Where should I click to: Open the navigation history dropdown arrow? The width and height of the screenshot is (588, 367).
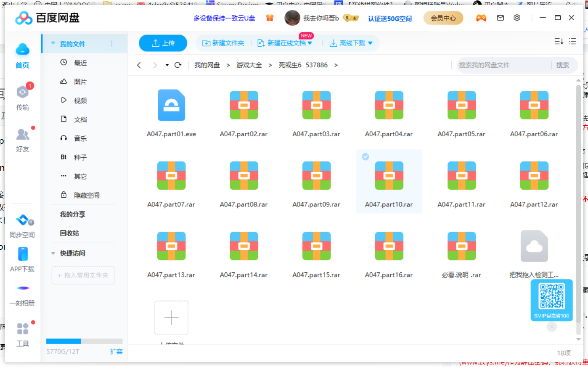click(167, 65)
